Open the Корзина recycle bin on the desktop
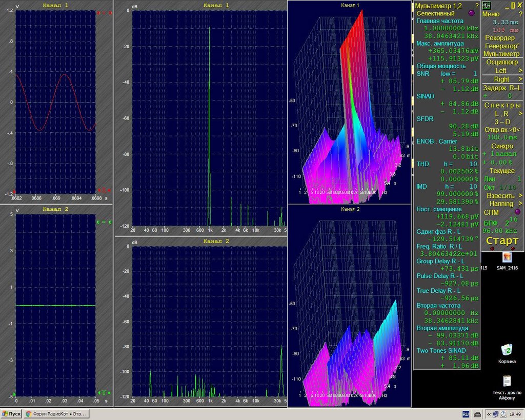Screen dimensions: 525x420 (507, 354)
